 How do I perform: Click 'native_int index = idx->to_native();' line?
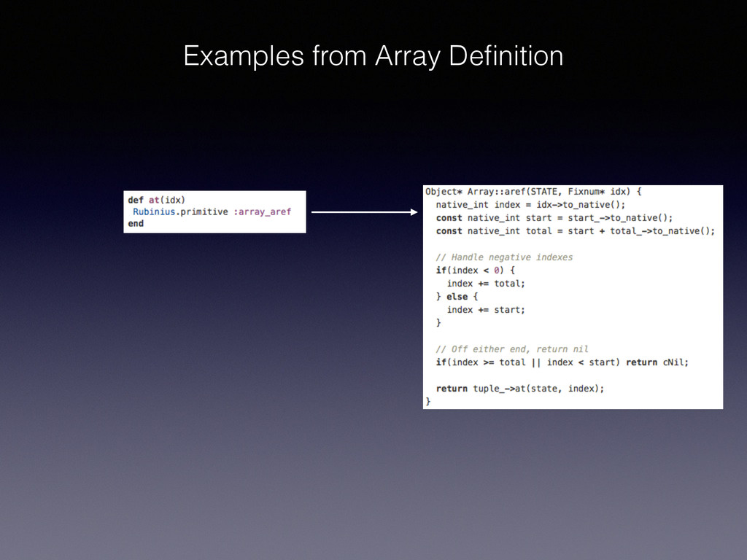pyautogui.click(x=530, y=205)
